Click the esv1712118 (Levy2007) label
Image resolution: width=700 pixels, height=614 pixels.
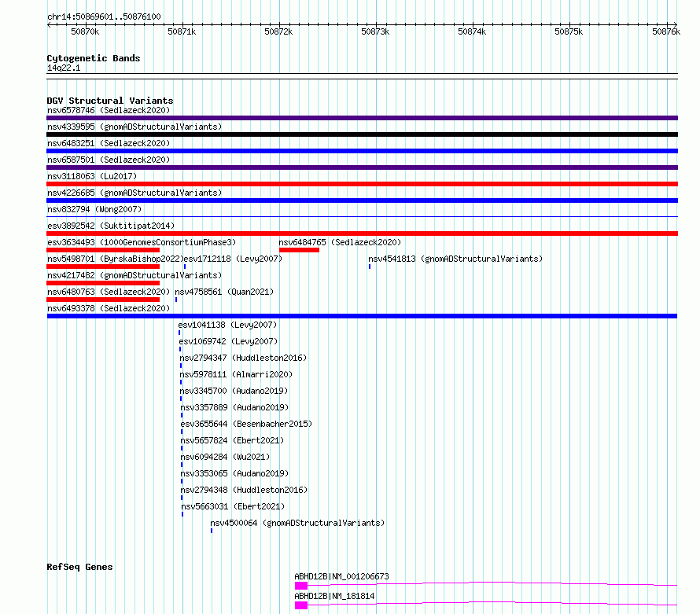pyautogui.click(x=233, y=259)
